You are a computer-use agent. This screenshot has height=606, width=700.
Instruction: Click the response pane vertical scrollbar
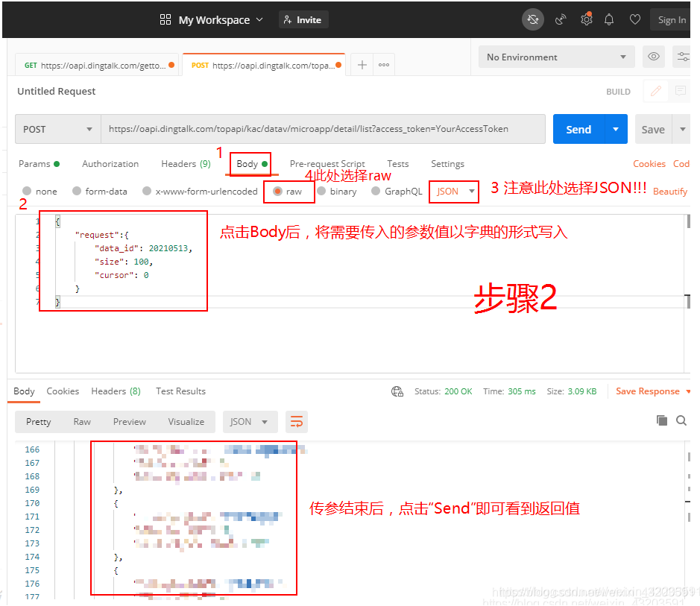pos(688,520)
